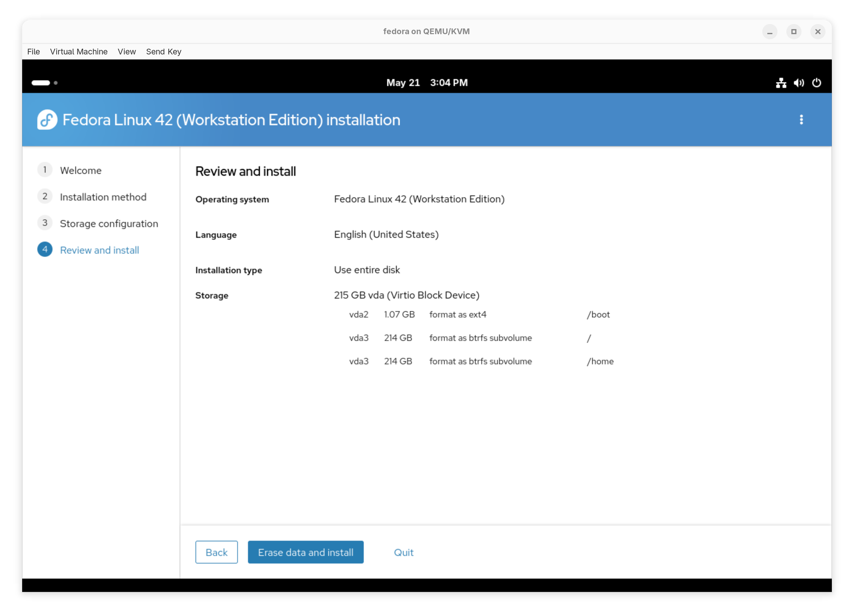Image resolution: width=854 pixels, height=616 pixels.
Task: Open the clock showing May 21 3:04 PM
Action: [x=427, y=83]
